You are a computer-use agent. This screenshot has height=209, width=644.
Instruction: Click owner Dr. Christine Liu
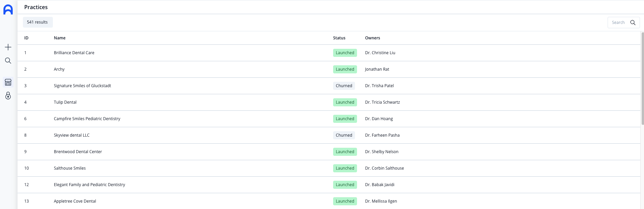(x=380, y=53)
